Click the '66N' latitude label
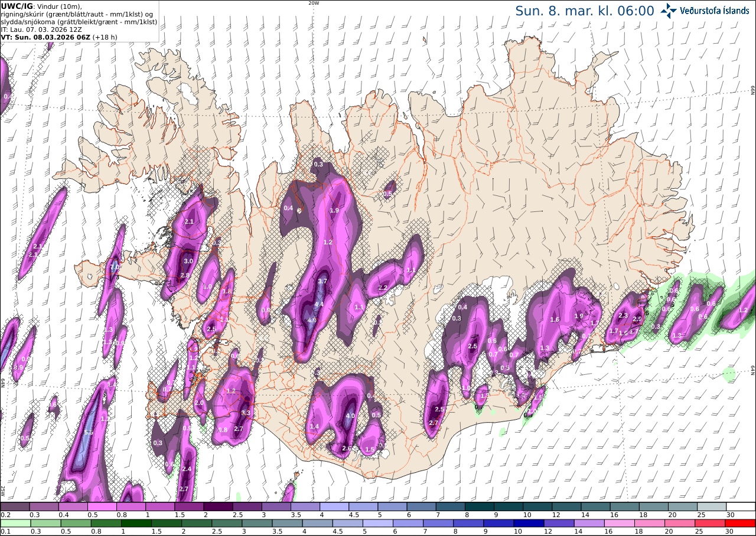 pos(753,90)
